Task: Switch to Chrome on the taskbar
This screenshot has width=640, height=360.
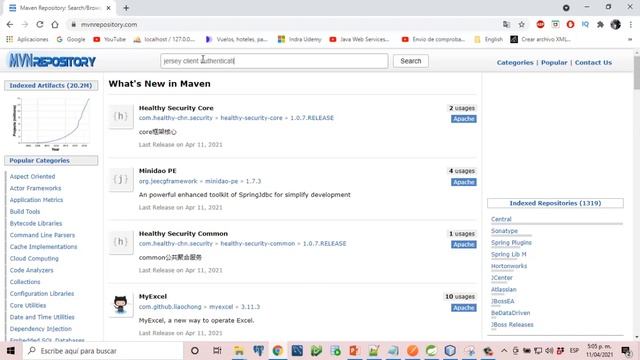Action: click(x=278, y=351)
